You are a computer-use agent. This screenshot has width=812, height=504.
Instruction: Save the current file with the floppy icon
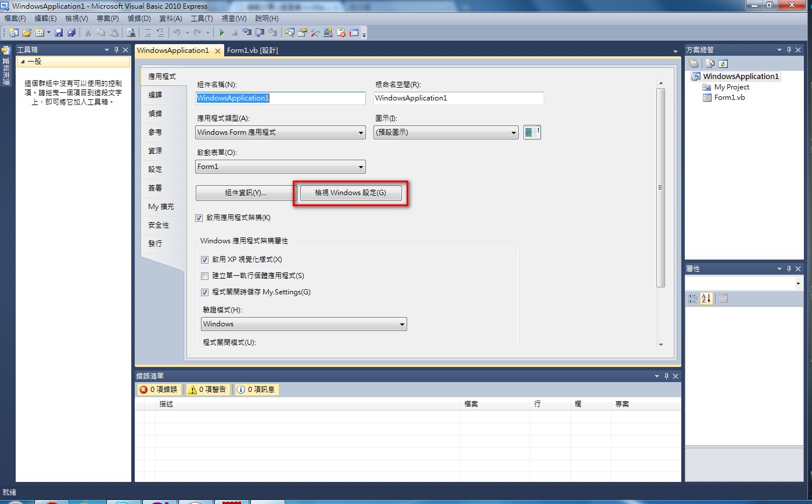coord(59,33)
